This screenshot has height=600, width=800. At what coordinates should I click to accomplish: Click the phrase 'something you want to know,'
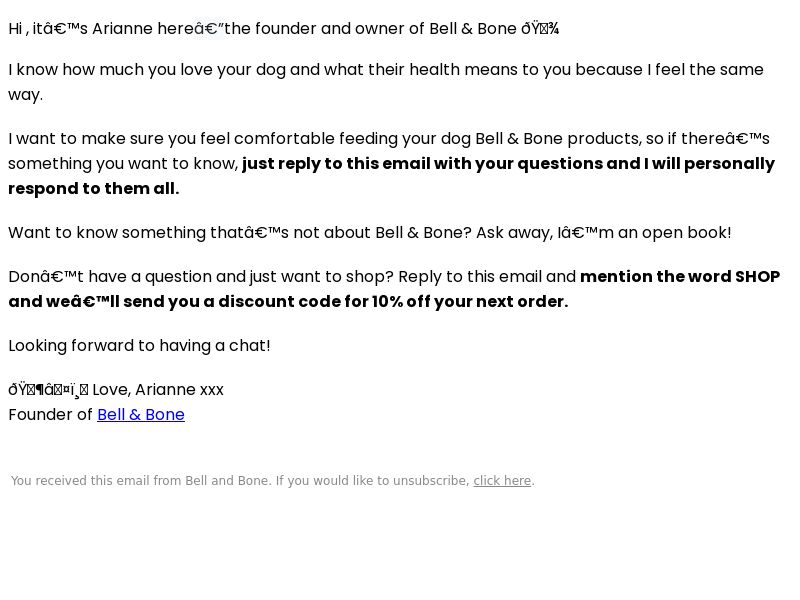point(123,164)
